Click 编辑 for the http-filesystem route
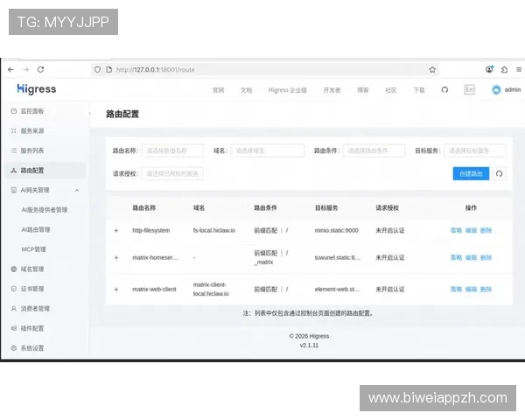 click(x=471, y=230)
